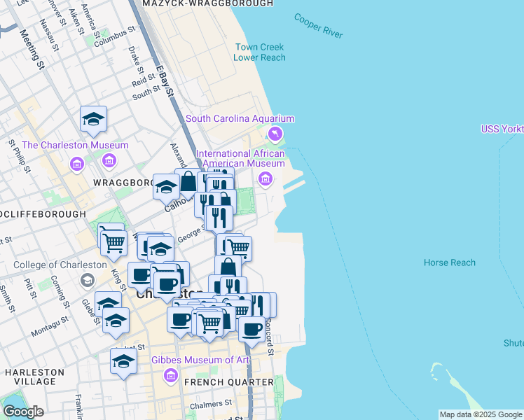Click the school marker beside Glebe St label

(x=108, y=302)
